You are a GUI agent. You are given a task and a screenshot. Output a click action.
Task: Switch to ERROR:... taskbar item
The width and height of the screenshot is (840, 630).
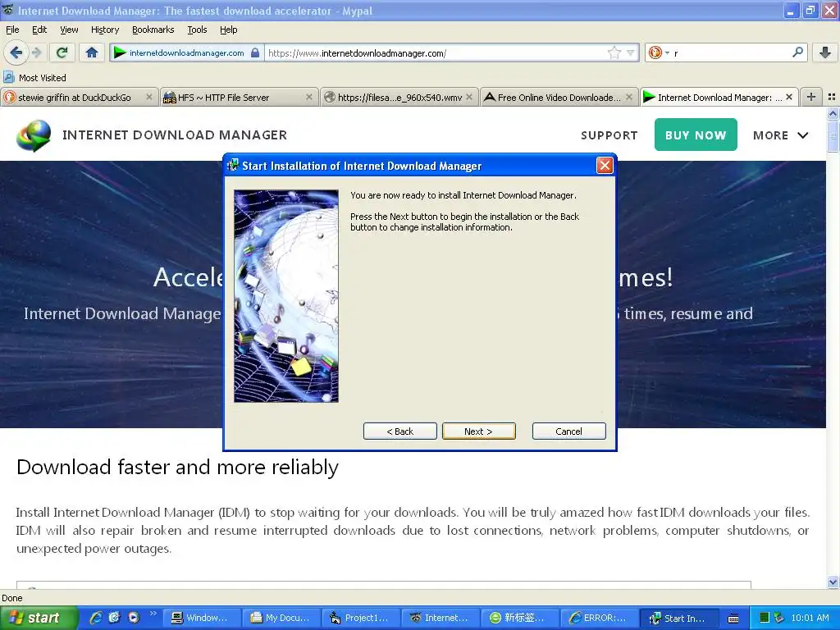pyautogui.click(x=599, y=619)
